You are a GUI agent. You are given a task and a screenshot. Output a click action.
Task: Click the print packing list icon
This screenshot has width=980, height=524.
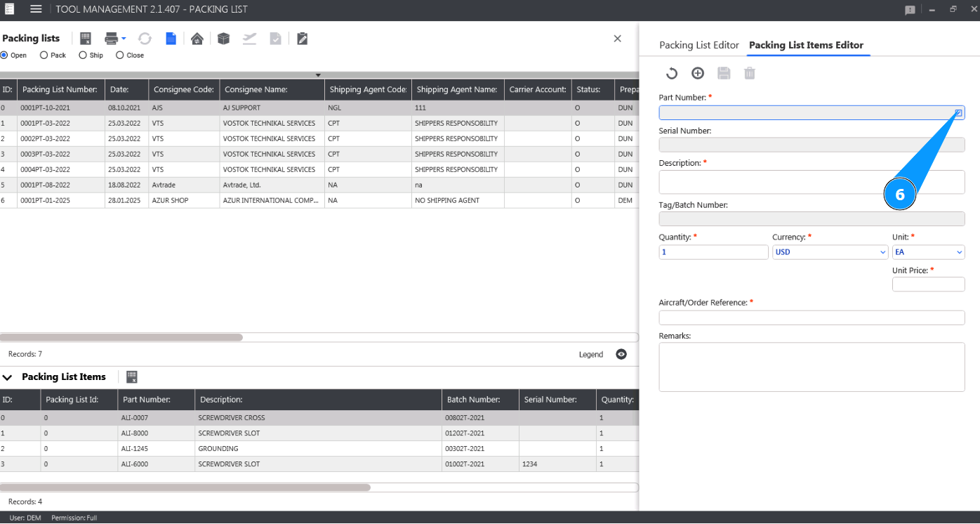[x=111, y=39]
